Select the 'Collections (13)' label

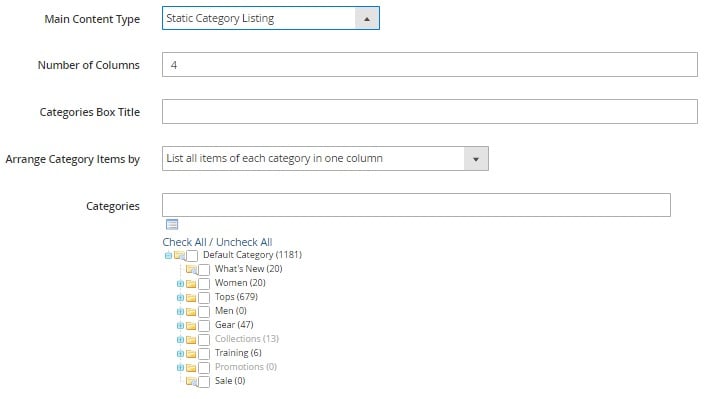pos(247,339)
